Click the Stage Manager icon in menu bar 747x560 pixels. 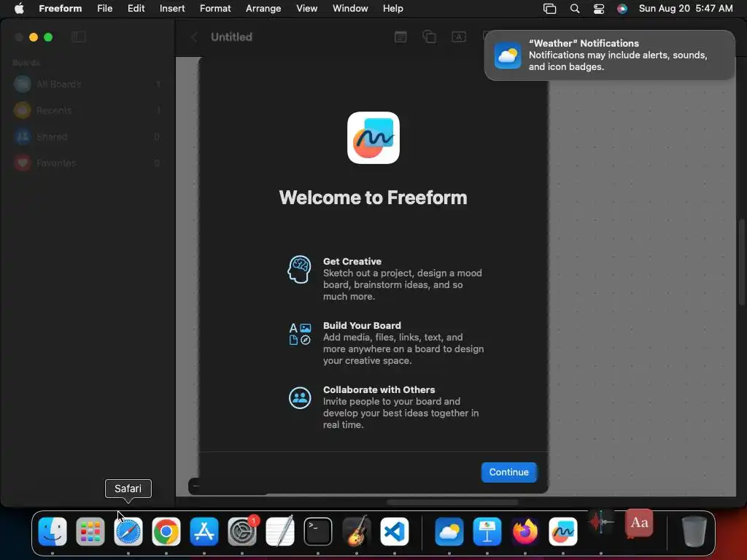(x=550, y=9)
